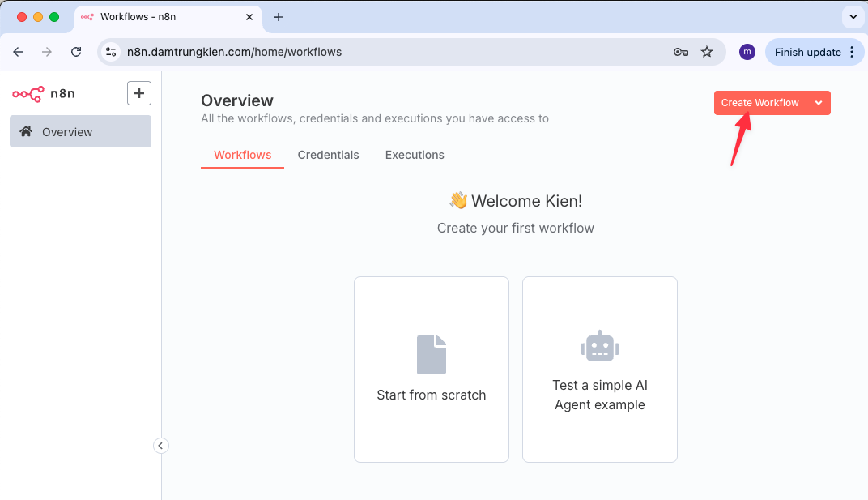
Task: Select the Workflows - n8n browser tab
Action: [168, 17]
